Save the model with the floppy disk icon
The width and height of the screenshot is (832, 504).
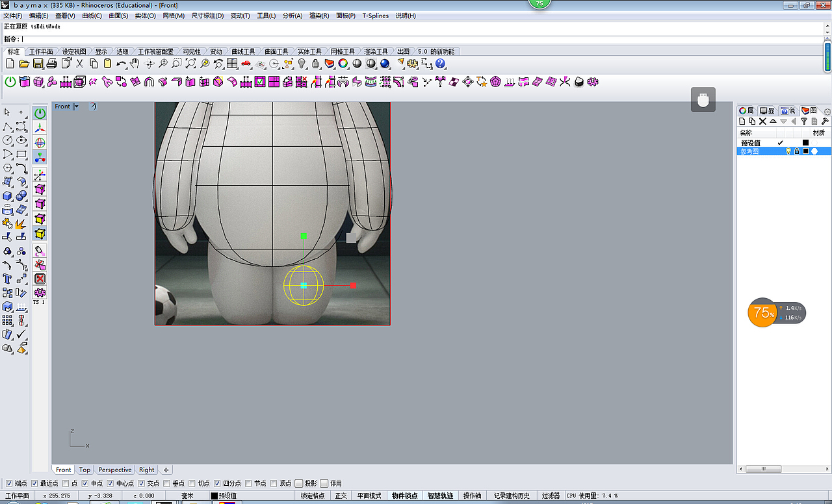point(38,64)
